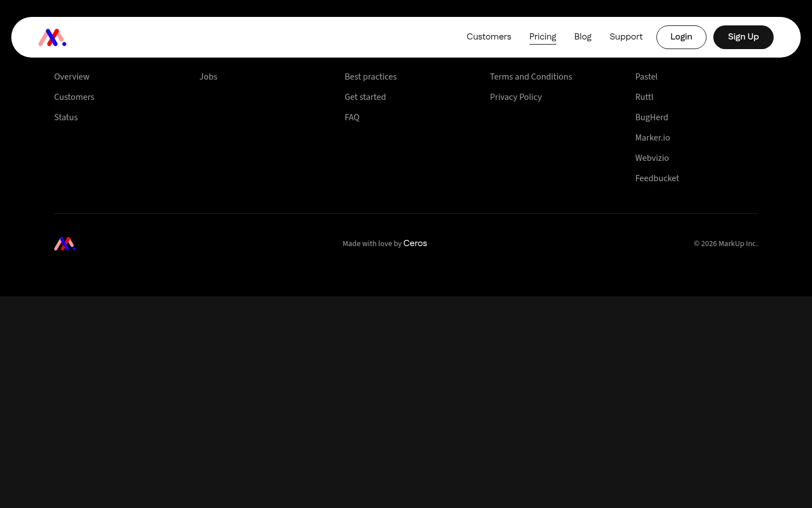
Task: Open the Customers page from the header
Action: 489,37
